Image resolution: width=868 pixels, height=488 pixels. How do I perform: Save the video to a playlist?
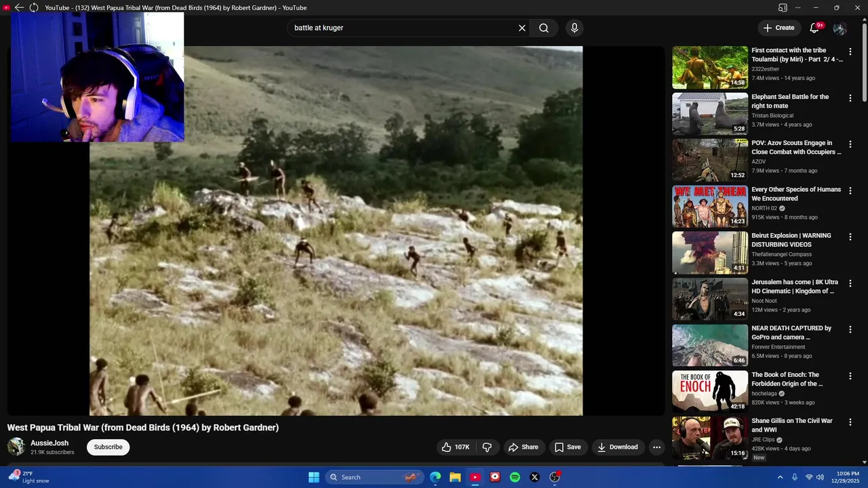click(x=568, y=447)
